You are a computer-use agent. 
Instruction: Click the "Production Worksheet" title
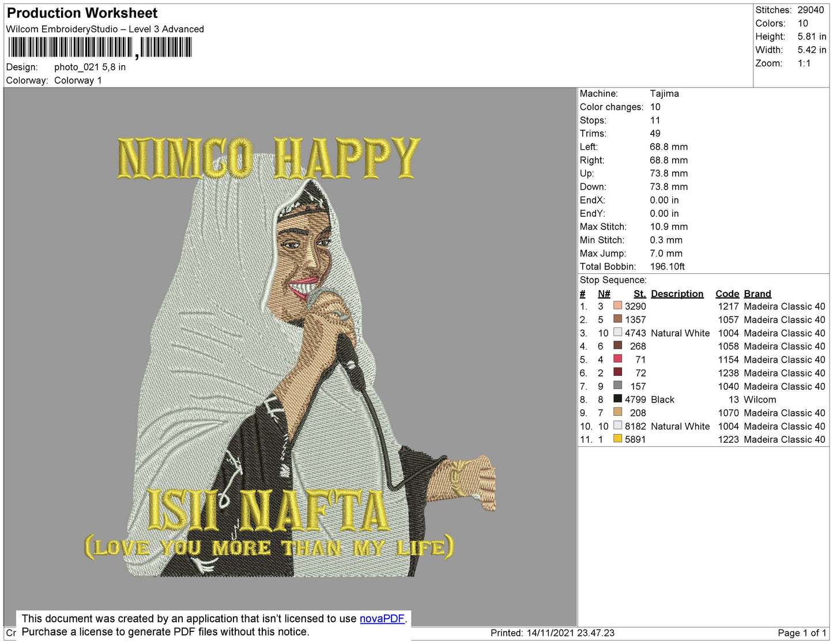[82, 13]
